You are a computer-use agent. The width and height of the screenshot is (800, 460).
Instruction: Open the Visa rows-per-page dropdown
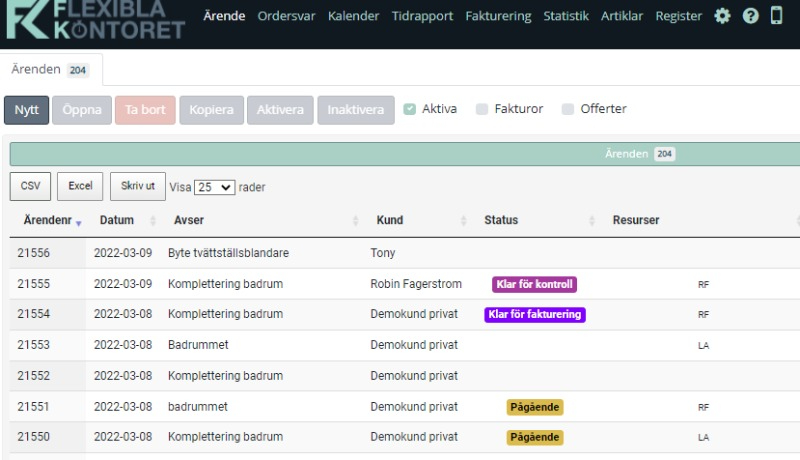(x=214, y=187)
